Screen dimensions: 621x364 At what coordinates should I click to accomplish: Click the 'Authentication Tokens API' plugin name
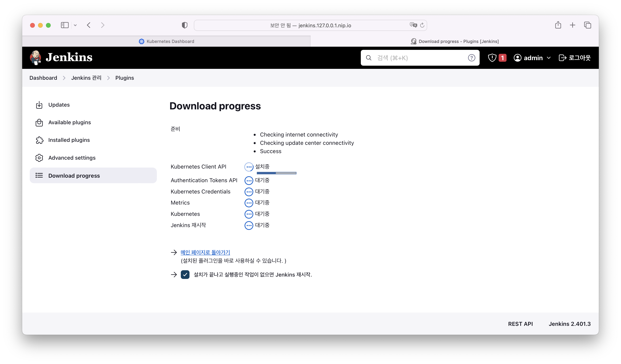[204, 180]
